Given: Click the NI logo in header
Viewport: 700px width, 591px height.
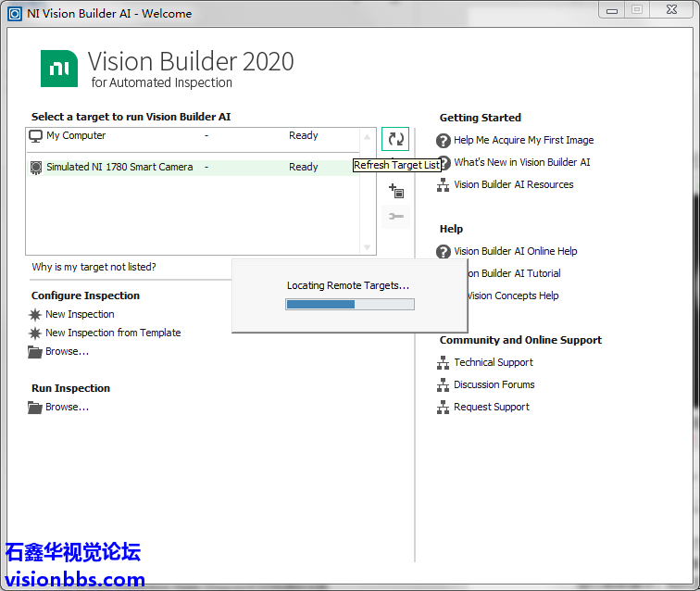Looking at the screenshot, I should click(59, 69).
